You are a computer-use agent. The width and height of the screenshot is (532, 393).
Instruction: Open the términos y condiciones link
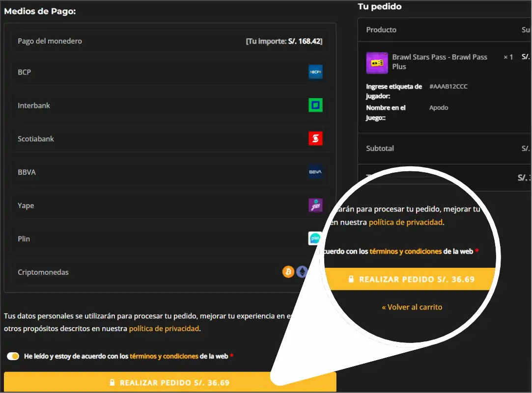164,356
